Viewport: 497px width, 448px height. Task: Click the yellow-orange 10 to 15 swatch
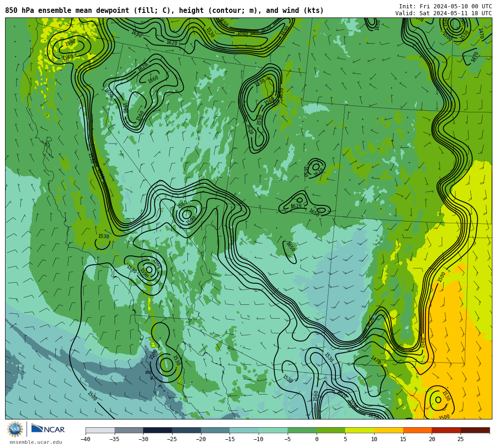[x=388, y=430]
